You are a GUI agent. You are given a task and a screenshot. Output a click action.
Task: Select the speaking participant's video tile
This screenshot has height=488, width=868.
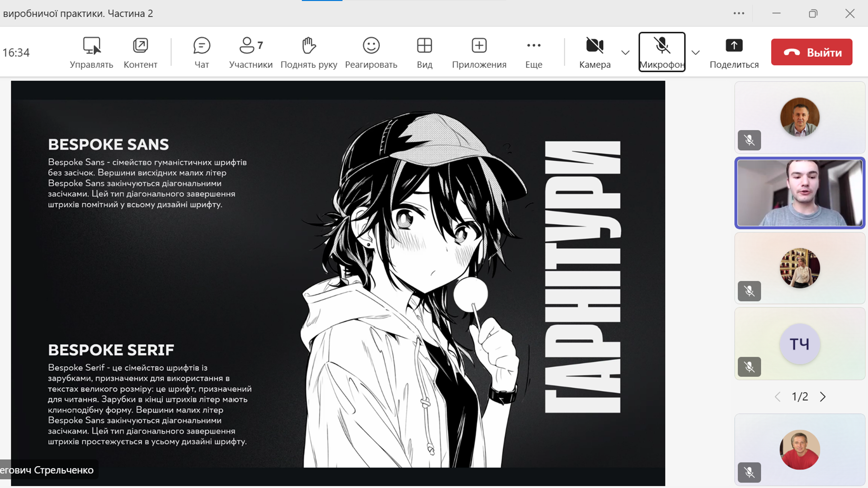[x=800, y=193]
